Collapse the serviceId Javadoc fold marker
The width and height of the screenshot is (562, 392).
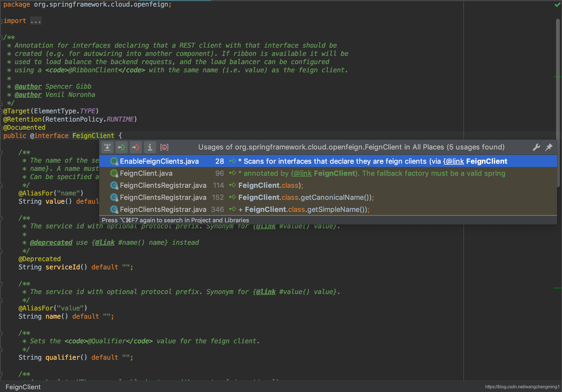(1, 218)
